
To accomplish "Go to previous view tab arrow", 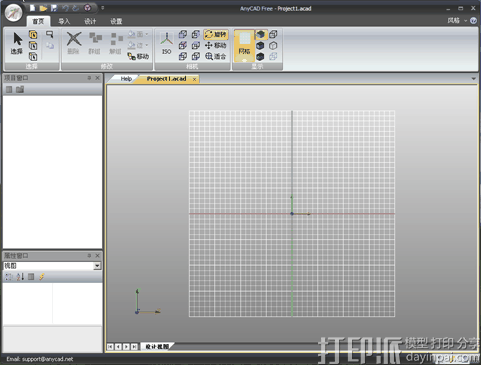I will [x=118, y=347].
